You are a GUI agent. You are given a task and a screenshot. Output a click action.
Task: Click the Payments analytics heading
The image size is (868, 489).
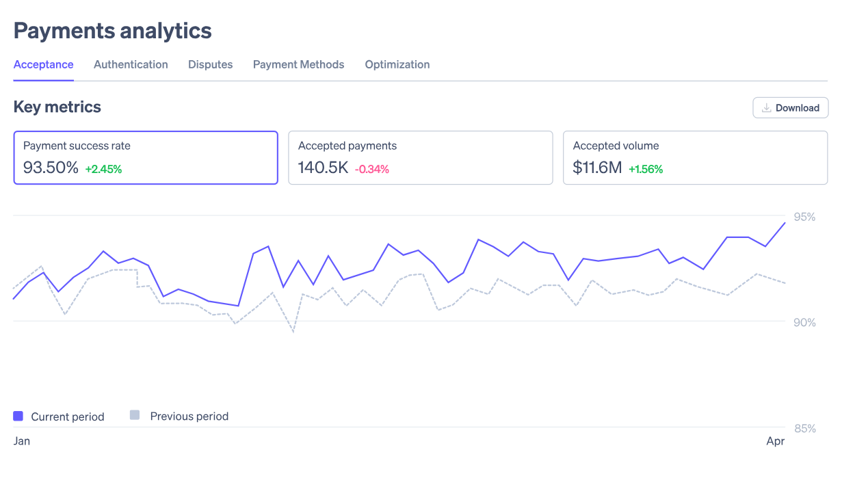pyautogui.click(x=113, y=31)
